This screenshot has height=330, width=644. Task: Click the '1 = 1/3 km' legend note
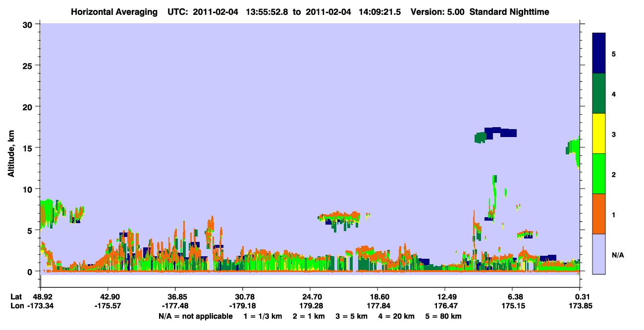[263, 316]
